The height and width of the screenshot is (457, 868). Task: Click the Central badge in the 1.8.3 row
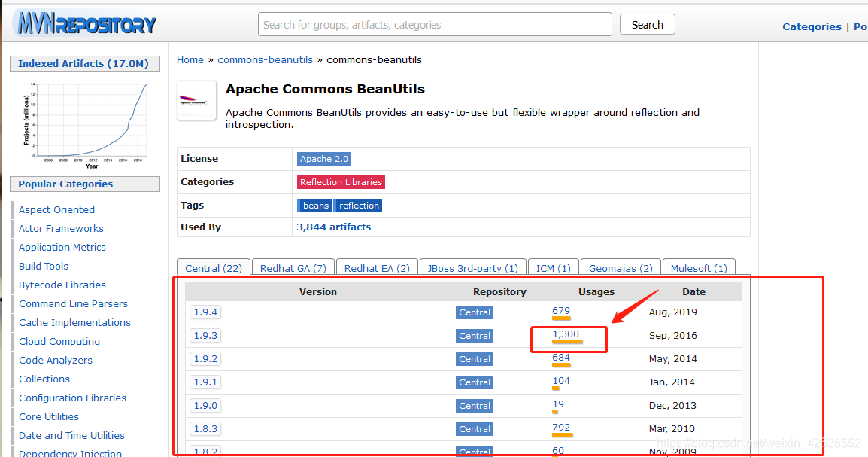(475, 428)
